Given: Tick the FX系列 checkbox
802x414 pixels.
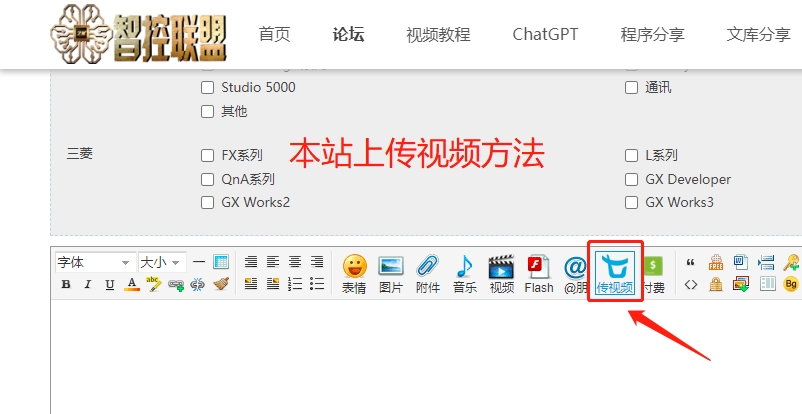Looking at the screenshot, I should 207,156.
